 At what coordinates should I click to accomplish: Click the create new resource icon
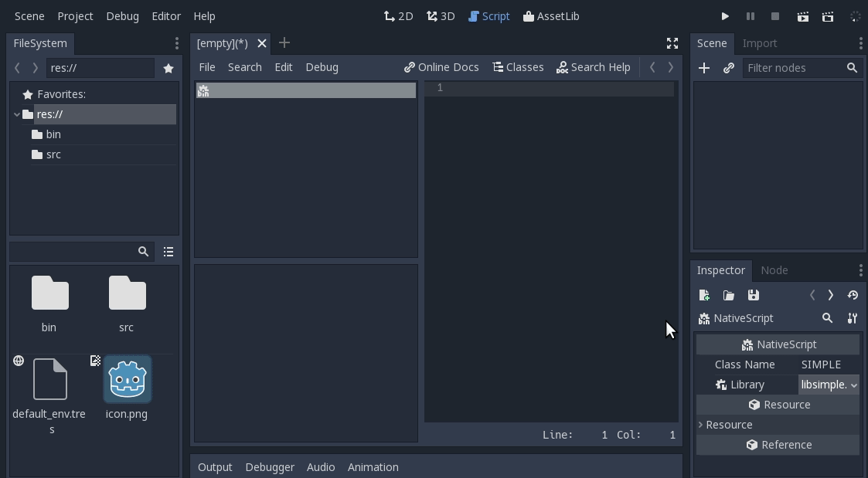click(x=704, y=295)
